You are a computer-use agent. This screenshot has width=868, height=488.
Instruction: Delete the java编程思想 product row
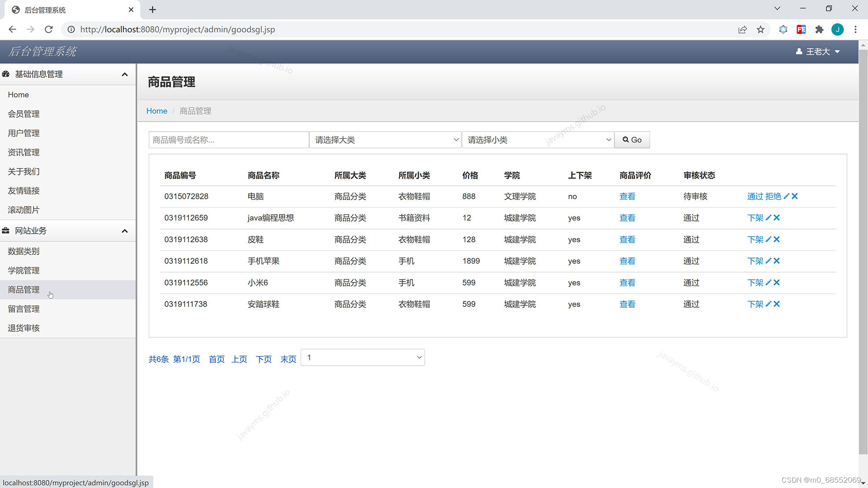click(x=776, y=218)
